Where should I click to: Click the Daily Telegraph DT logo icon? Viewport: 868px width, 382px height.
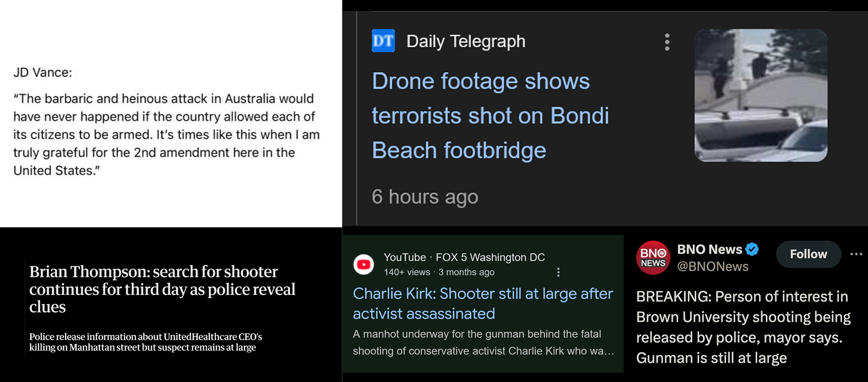coord(383,40)
